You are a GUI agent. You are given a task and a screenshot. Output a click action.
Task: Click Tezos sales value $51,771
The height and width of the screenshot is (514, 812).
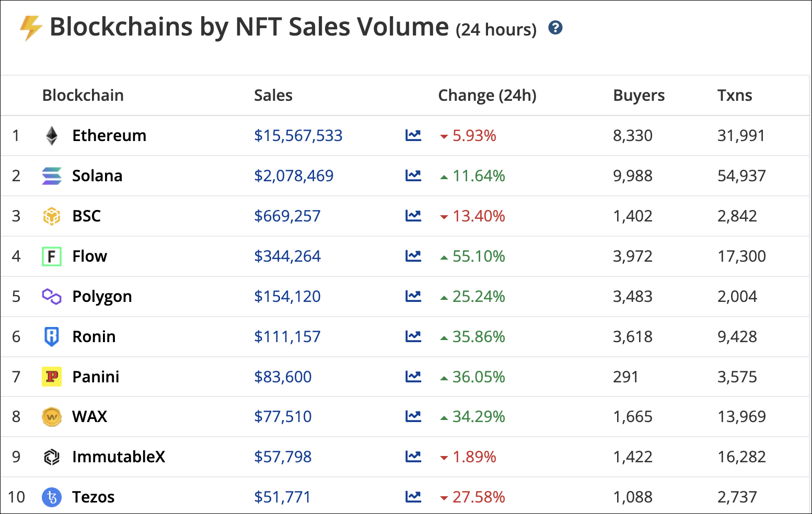click(282, 497)
